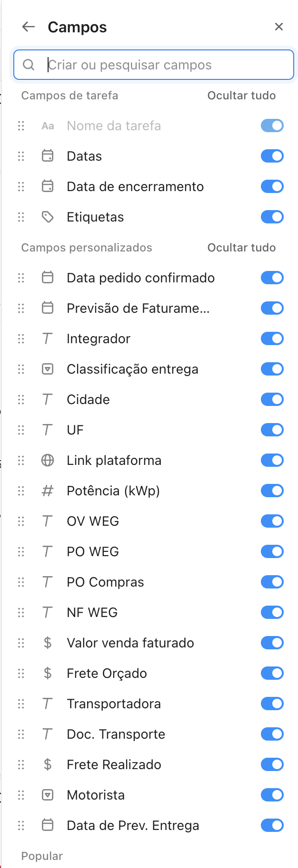
Task: Click the globe icon for Link plataforma
Action: (48, 460)
